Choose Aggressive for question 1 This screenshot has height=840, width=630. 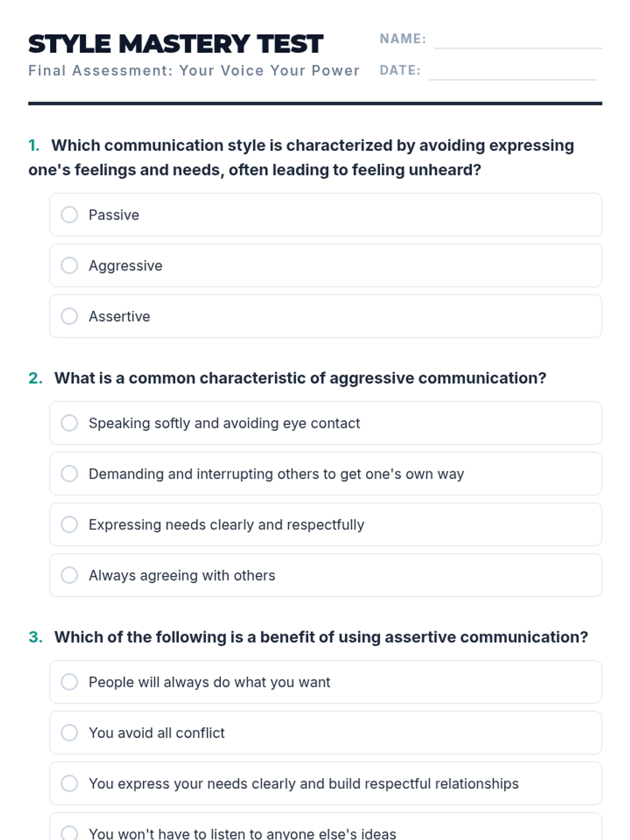(x=69, y=266)
